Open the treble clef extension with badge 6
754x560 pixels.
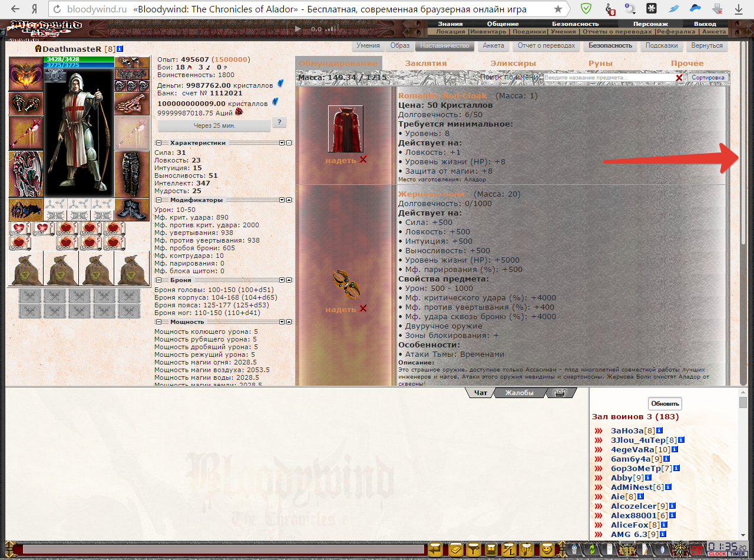(x=610, y=9)
